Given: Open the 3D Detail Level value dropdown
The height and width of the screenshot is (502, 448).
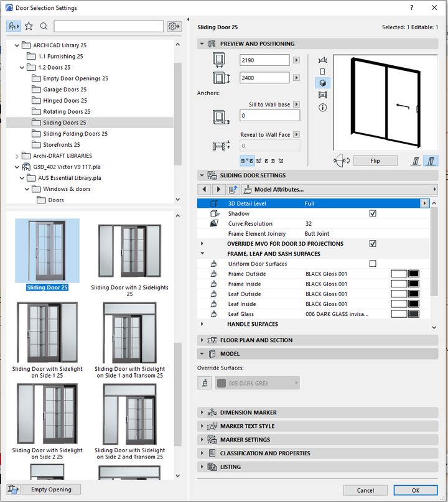Looking at the screenshot, I should tap(424, 203).
